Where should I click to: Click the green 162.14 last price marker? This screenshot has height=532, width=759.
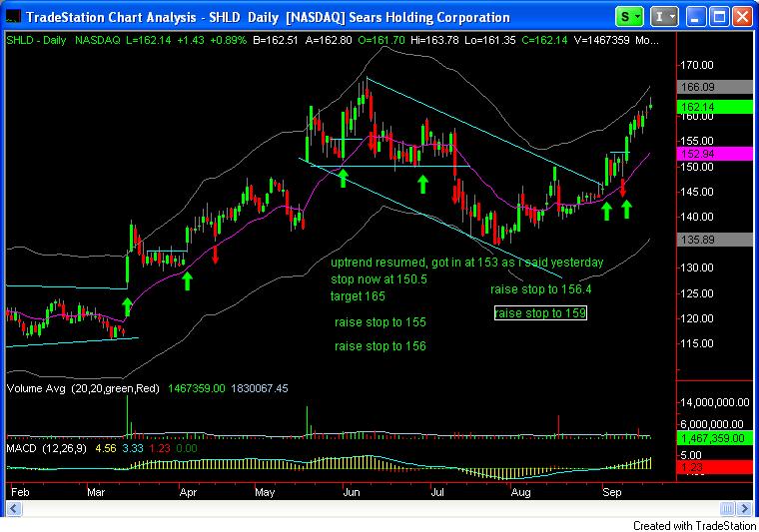(x=714, y=107)
